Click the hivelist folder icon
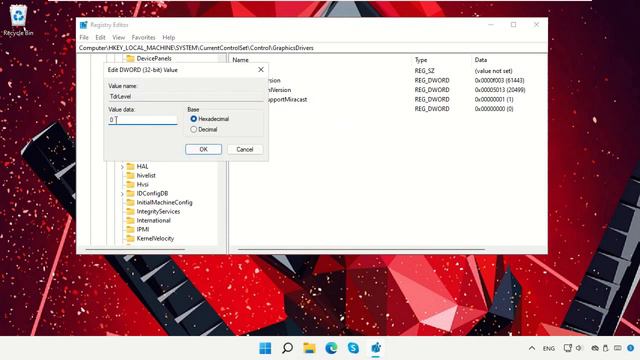The image size is (640, 360). tap(131, 175)
